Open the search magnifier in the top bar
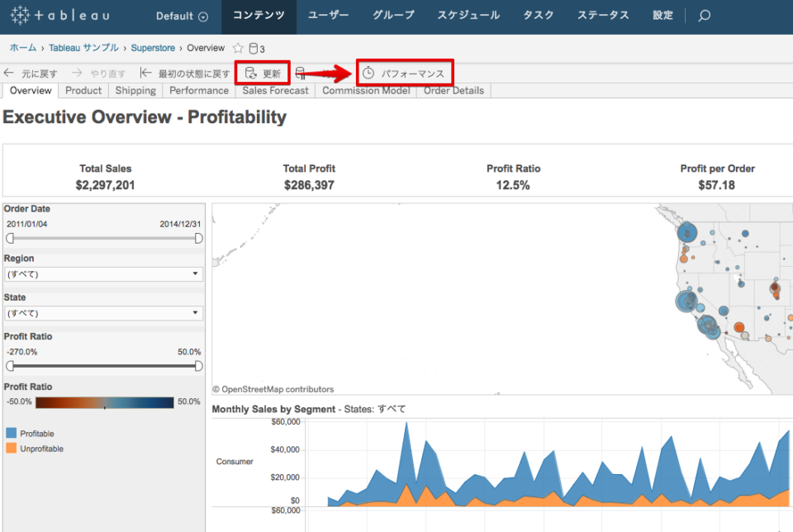This screenshot has width=793, height=532. pos(702,15)
